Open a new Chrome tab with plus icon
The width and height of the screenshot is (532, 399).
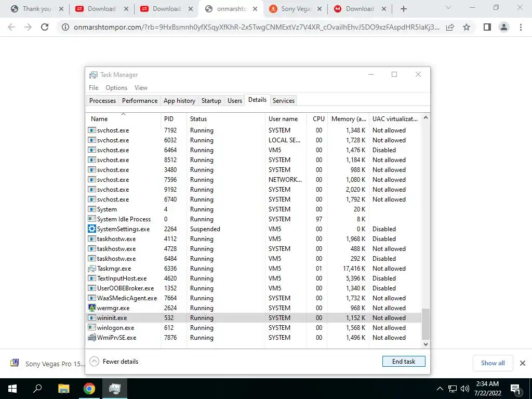(x=403, y=9)
